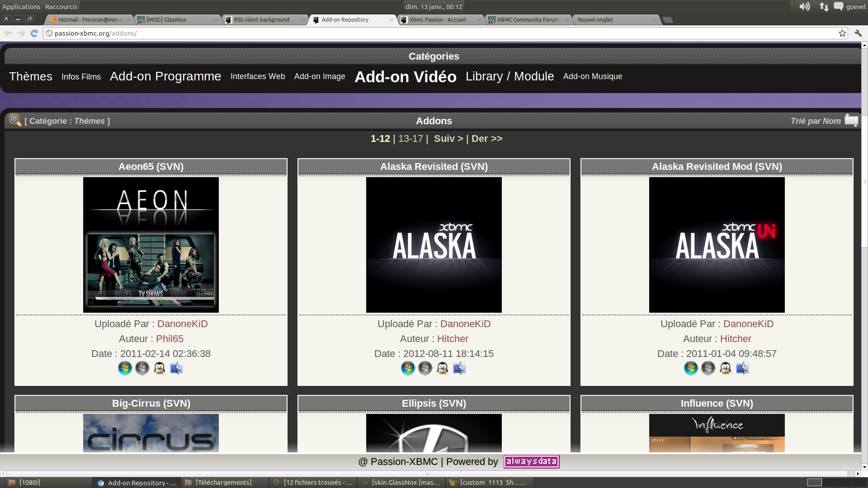The height and width of the screenshot is (488, 868).
Task: Click the Mac Finder icon under Alaska Revisited Mod
Action: coord(742,368)
